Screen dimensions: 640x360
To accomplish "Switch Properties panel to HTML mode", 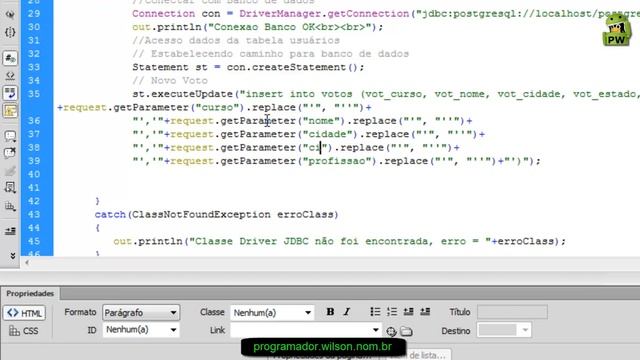I will pyautogui.click(x=24, y=313).
